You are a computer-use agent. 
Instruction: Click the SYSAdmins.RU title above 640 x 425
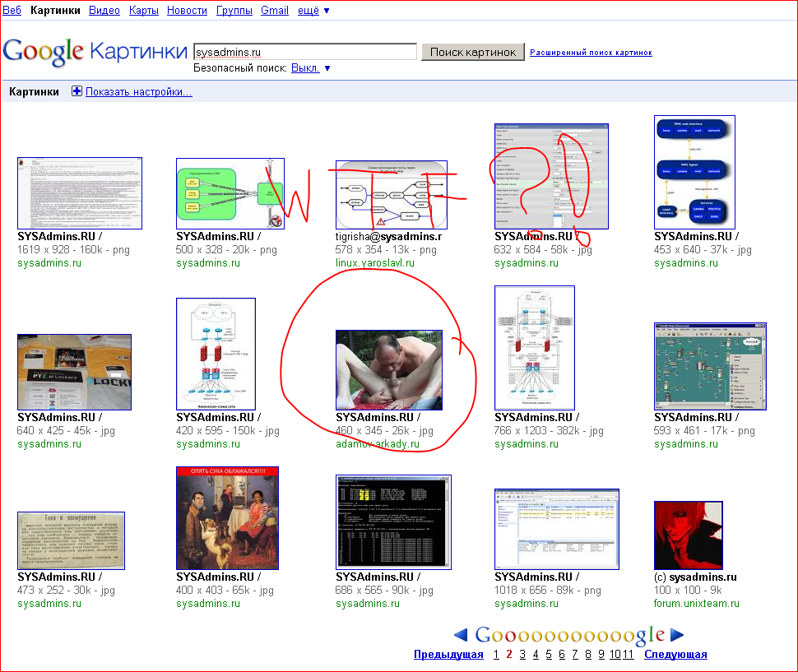pos(59,417)
